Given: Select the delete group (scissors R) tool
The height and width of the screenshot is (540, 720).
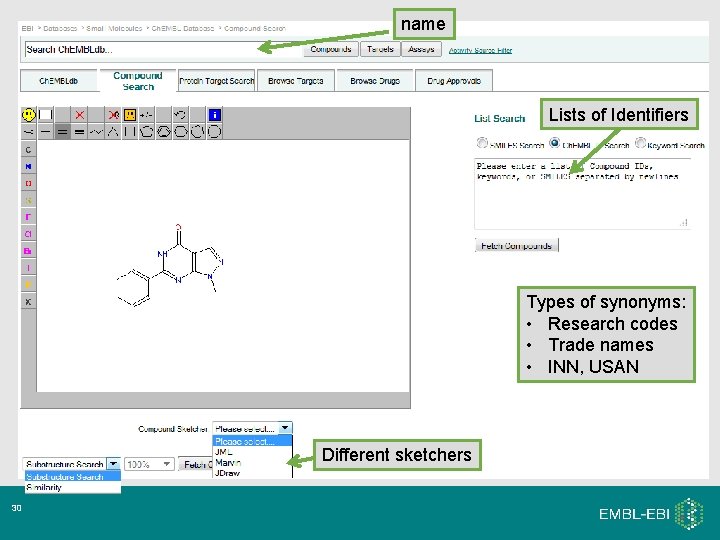Looking at the screenshot, I should click(x=113, y=114).
